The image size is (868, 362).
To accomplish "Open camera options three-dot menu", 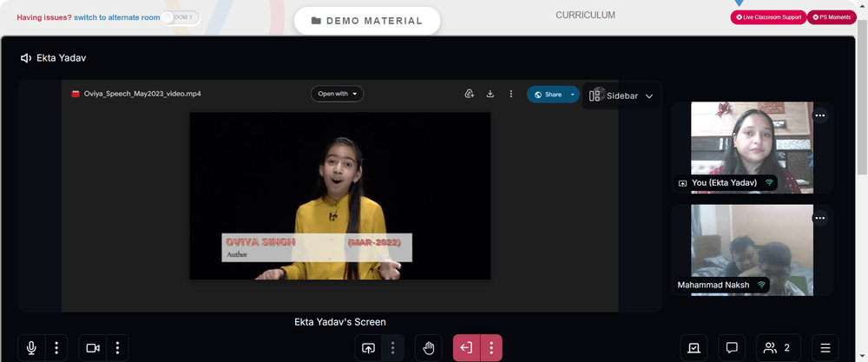I will tap(117, 348).
